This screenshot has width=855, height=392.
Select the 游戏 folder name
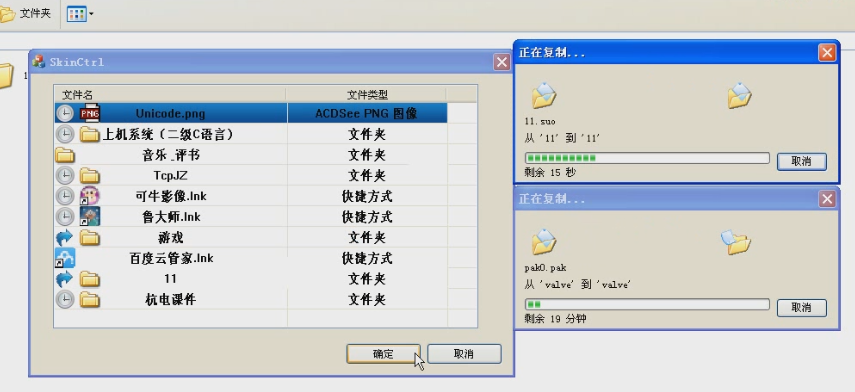point(171,238)
